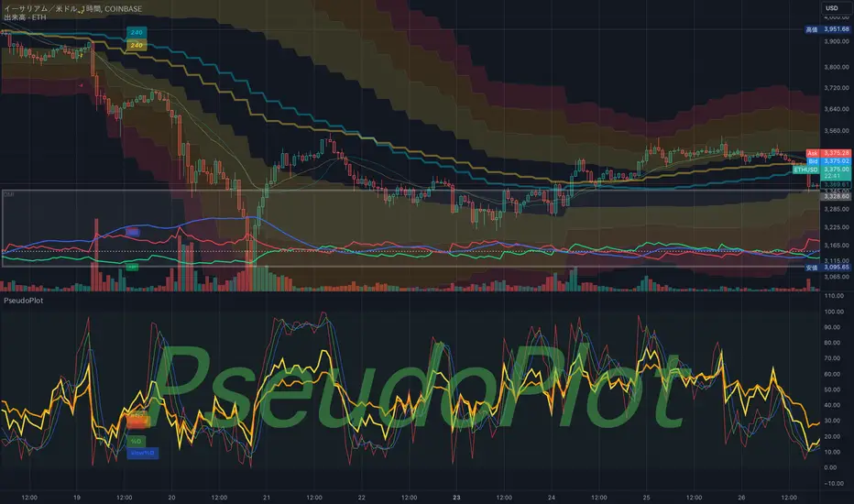Click the yellow 240 line label
Image resolution: width=854 pixels, height=504 pixels.
(x=137, y=45)
